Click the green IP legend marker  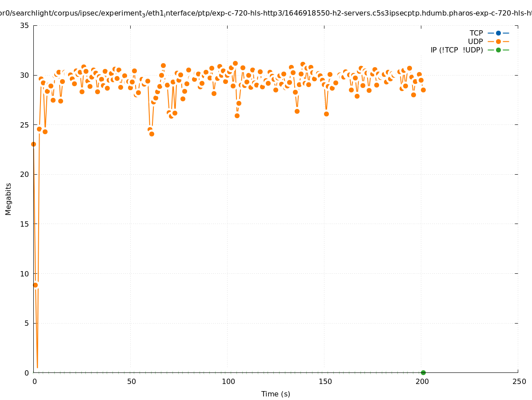[498, 50]
